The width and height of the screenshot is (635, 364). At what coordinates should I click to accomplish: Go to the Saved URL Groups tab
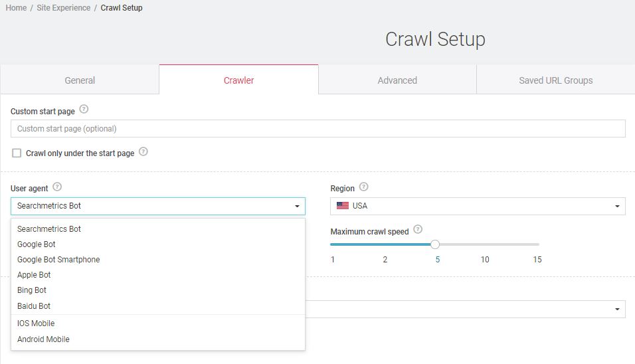pos(555,80)
